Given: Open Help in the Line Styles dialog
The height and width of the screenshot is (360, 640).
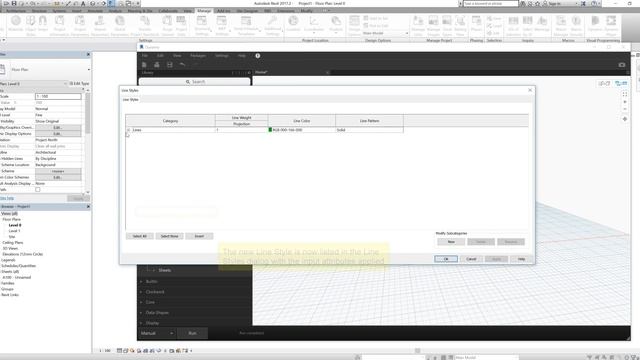Looking at the screenshot, I should [x=521, y=259].
